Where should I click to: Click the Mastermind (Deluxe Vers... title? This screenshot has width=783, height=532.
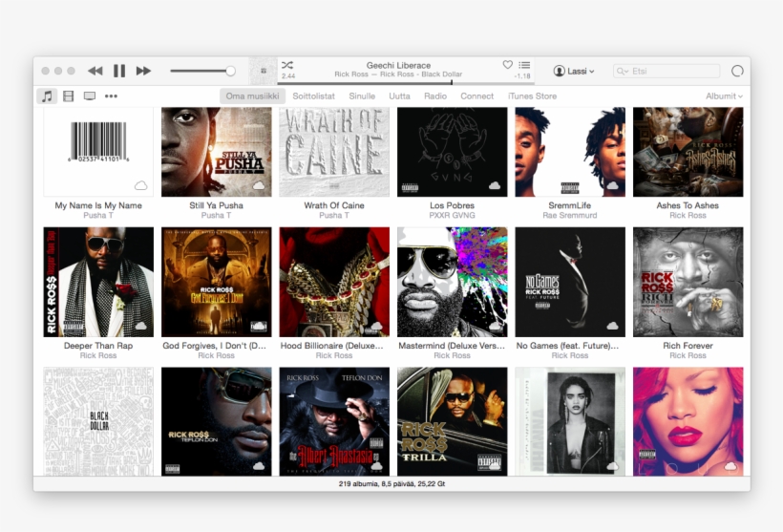coord(452,345)
